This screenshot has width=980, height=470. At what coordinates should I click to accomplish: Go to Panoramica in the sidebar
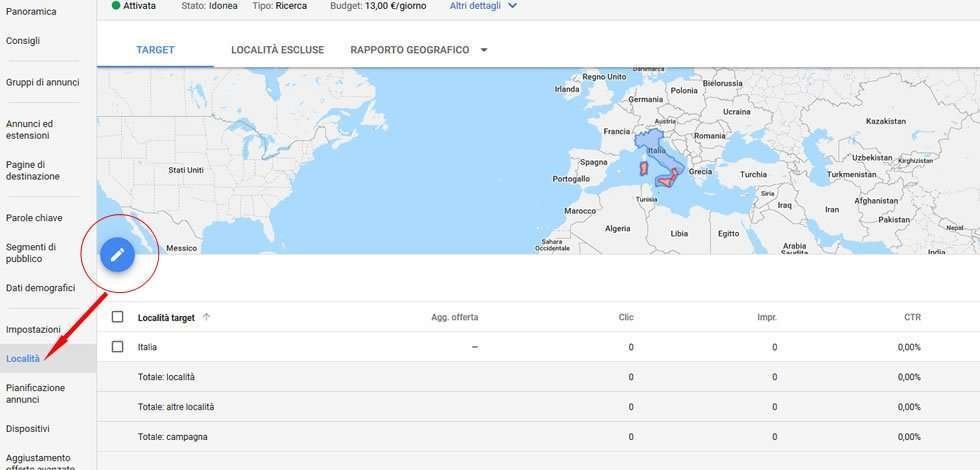point(31,12)
